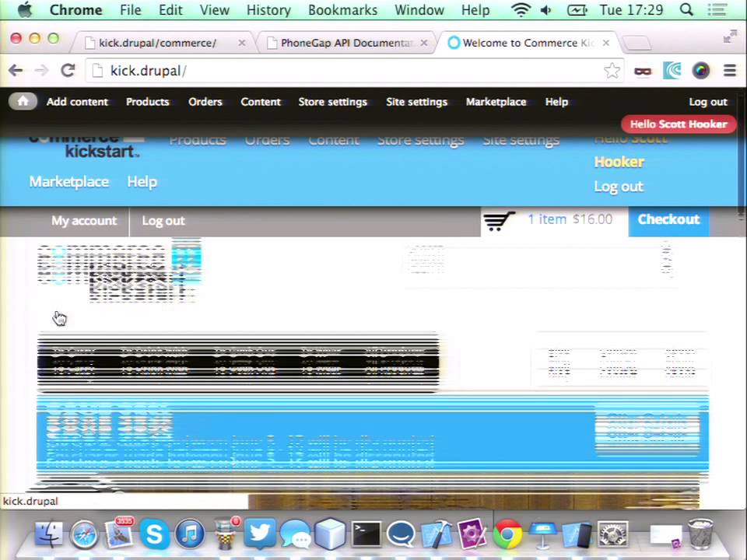Click Help in the blue header
The image size is (747, 560).
(x=142, y=182)
